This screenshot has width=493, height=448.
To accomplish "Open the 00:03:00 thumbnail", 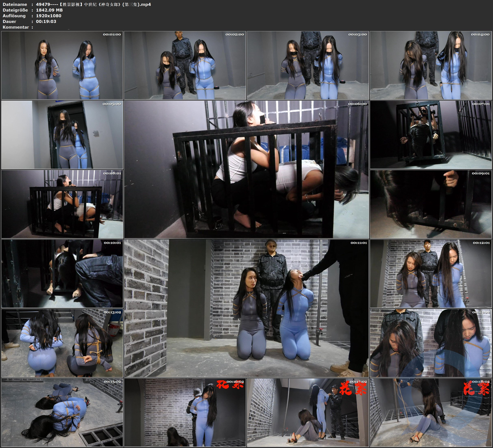I will 308,65.
